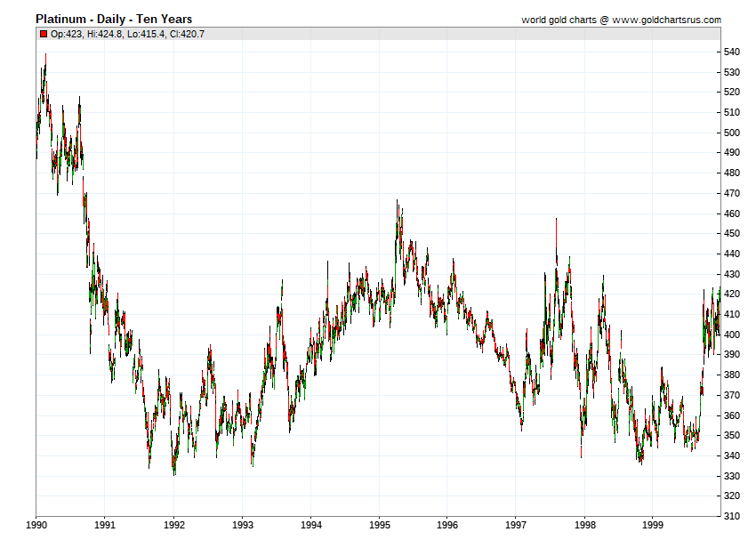Screen dimensions: 756x548
Task: Click the 1995 year label
Action: pyautogui.click(x=380, y=525)
